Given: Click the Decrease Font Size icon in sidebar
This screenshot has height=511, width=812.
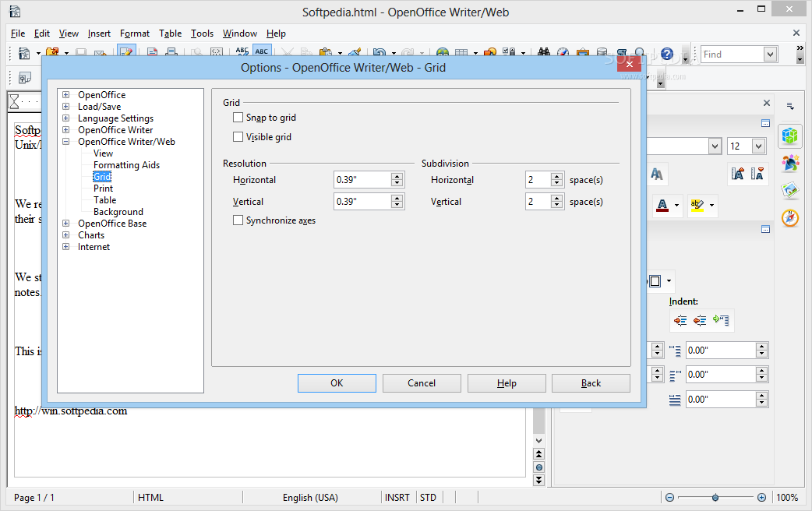Looking at the screenshot, I should [757, 174].
